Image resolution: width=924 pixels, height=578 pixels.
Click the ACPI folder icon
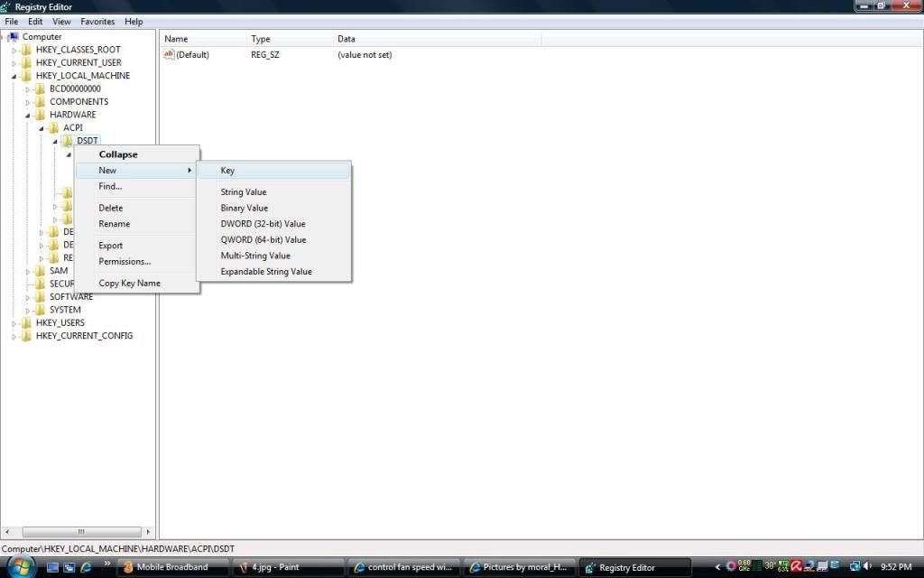point(53,127)
